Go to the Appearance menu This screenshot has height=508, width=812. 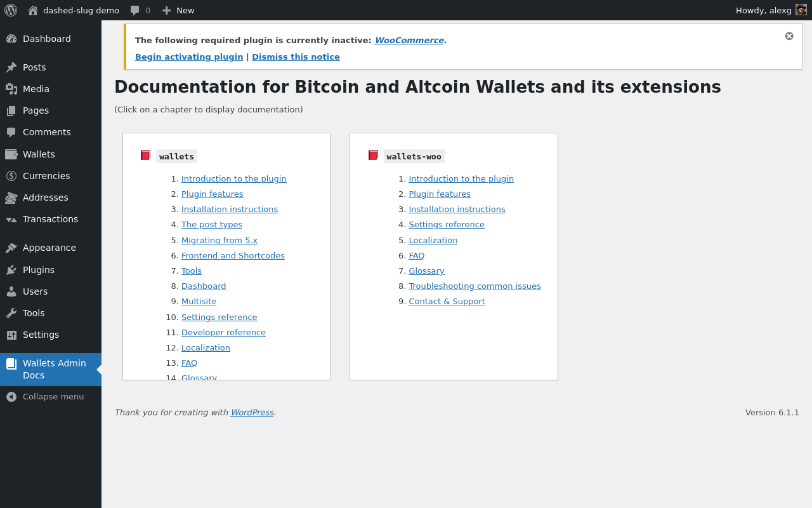(51, 248)
